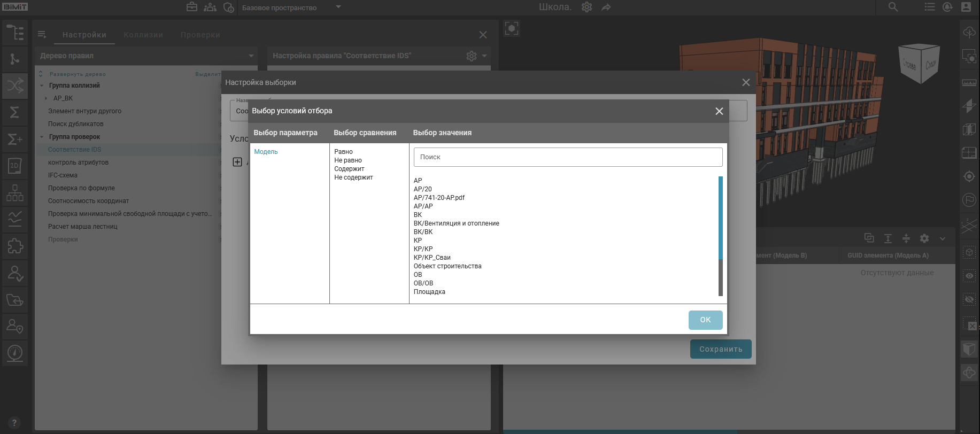The image size is (980, 434).
Task: Expand the AP_BK tree node
Action: 46,98
